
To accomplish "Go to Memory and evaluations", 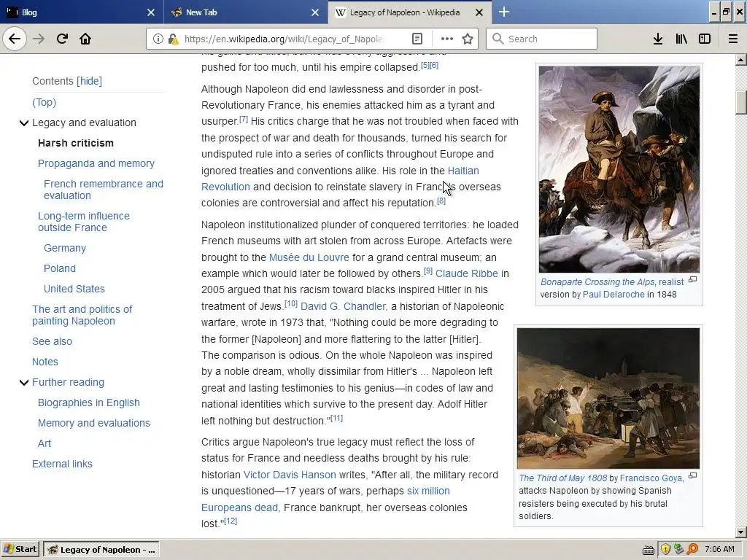I will coord(94,424).
